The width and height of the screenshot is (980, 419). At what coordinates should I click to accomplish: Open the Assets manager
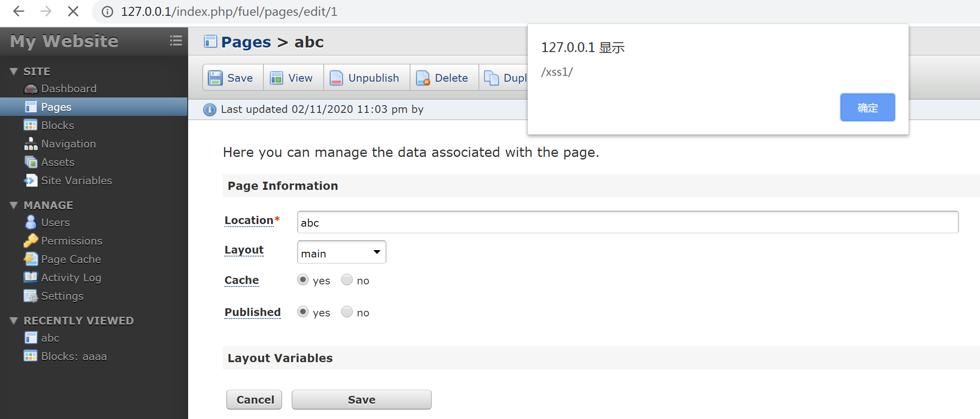pos(58,162)
